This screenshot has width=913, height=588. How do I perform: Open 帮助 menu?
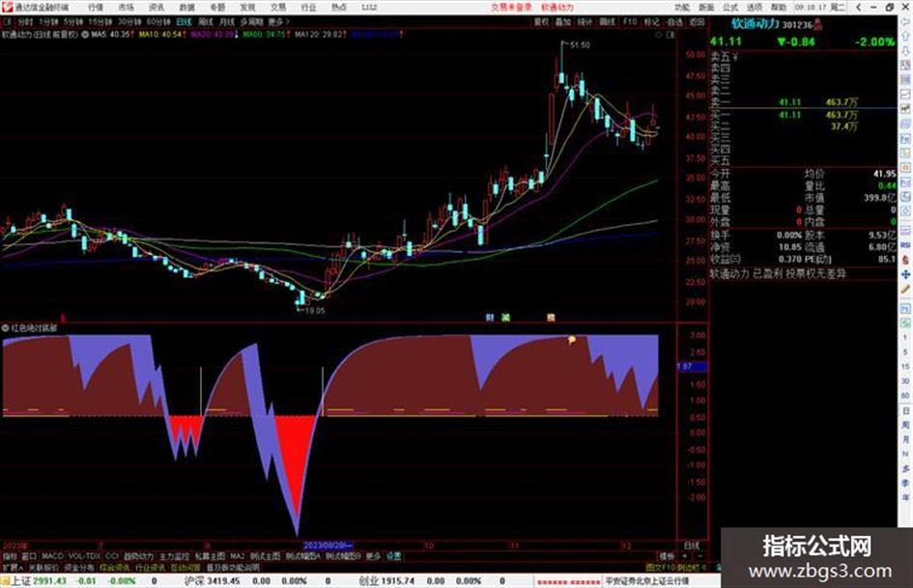779,7
